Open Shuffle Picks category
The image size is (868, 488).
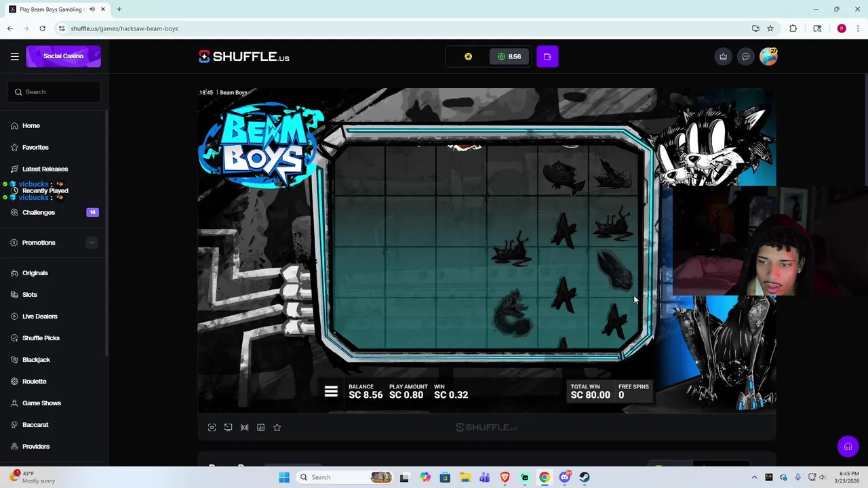[41, 338]
